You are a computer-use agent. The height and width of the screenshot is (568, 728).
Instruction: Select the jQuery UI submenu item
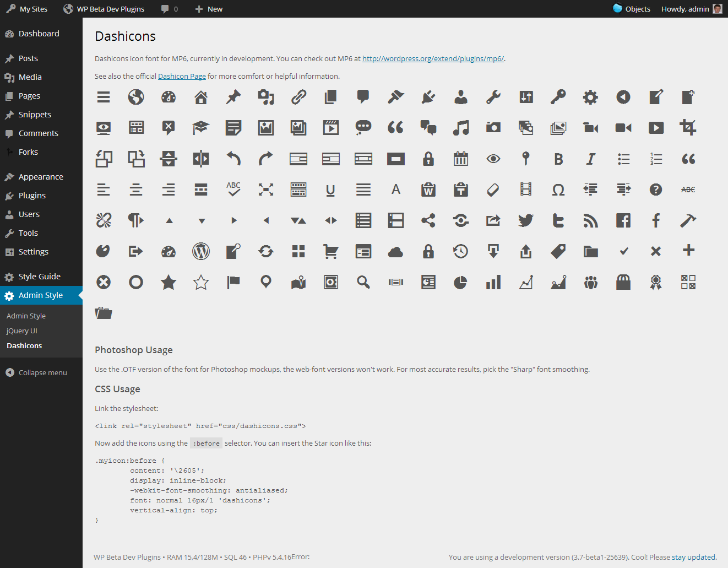tap(22, 331)
